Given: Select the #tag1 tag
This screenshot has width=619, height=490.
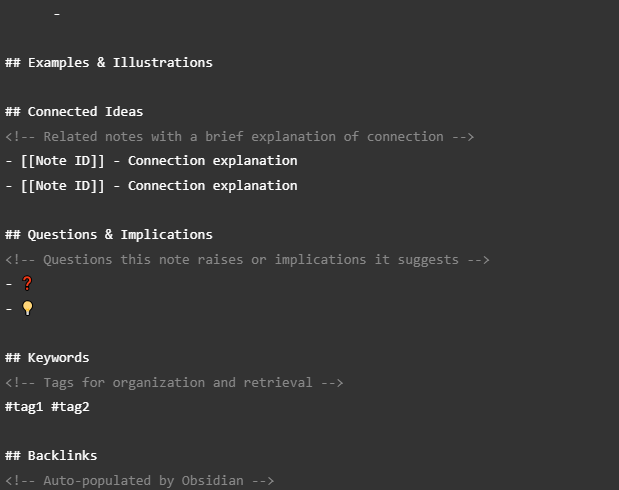Looking at the screenshot, I should tap(24, 407).
